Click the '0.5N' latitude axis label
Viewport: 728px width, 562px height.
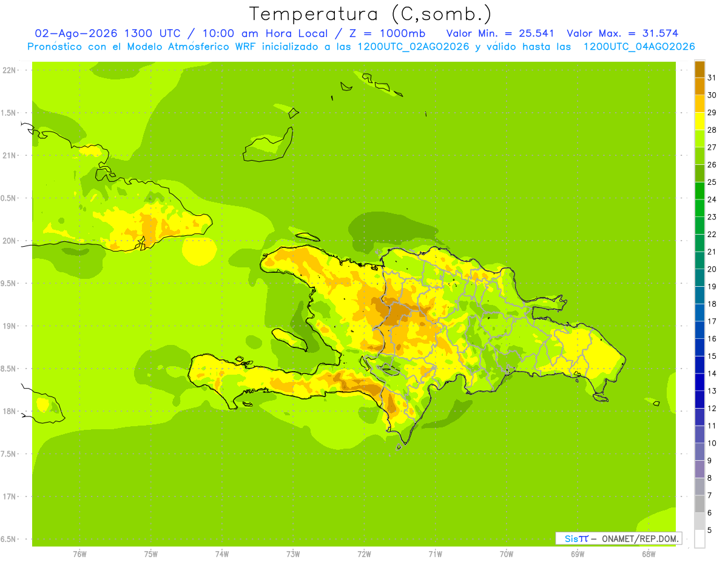(9, 198)
